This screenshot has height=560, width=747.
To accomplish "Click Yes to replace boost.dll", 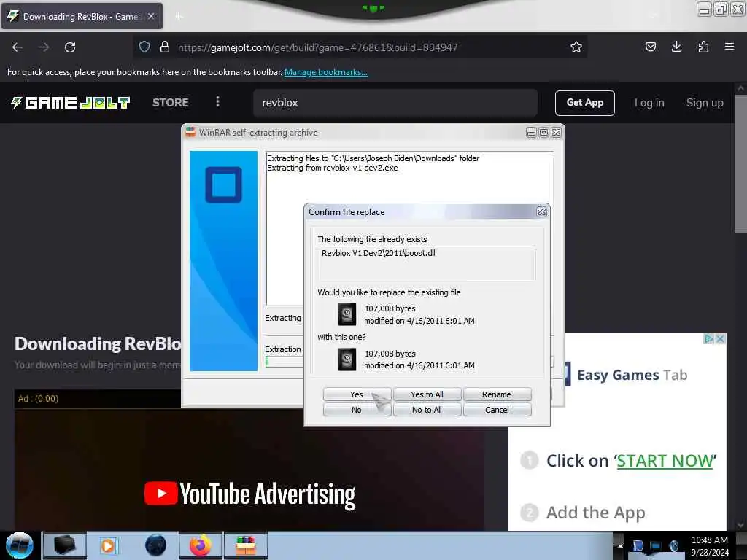I will coord(357,394).
